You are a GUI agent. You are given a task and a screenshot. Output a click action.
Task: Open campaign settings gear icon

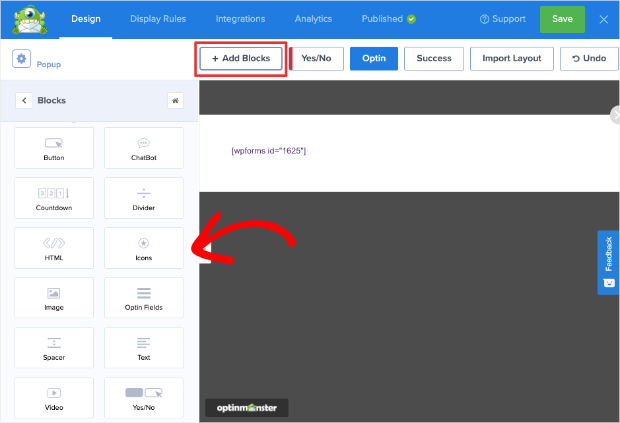tap(21, 59)
